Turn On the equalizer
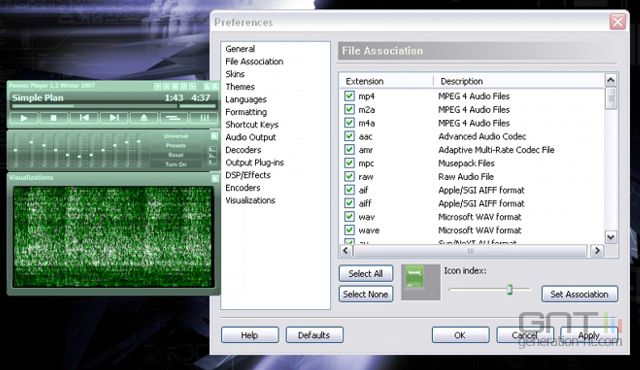The height and width of the screenshot is (370, 640). pos(176,164)
